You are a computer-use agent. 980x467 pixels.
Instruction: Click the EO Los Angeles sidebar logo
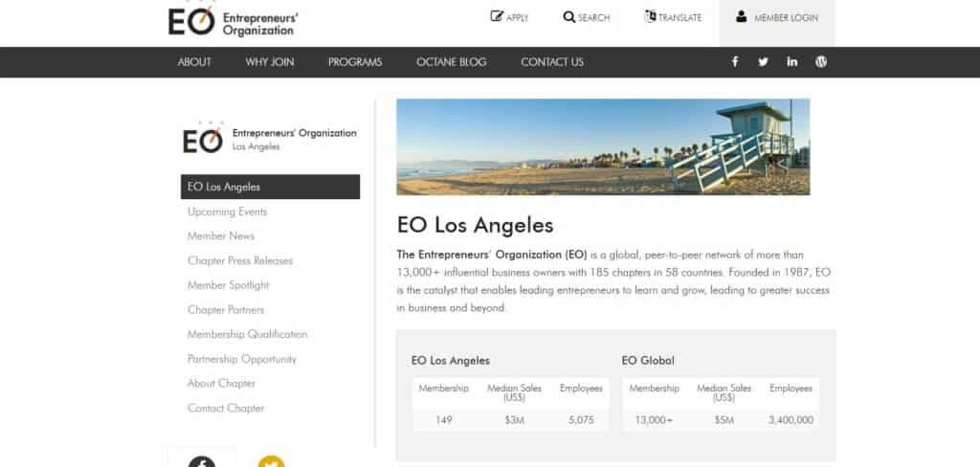coord(269,138)
